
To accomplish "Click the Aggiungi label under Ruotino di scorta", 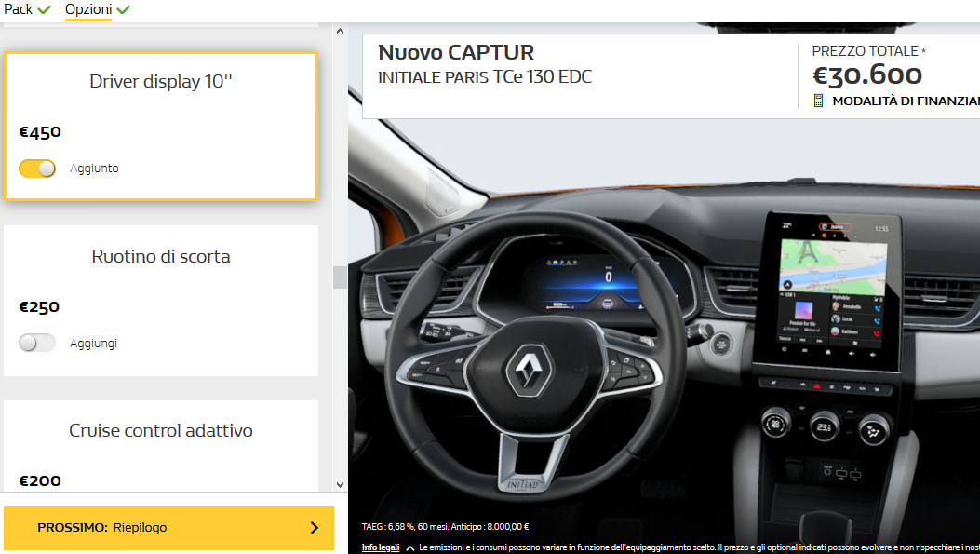I will coord(94,344).
